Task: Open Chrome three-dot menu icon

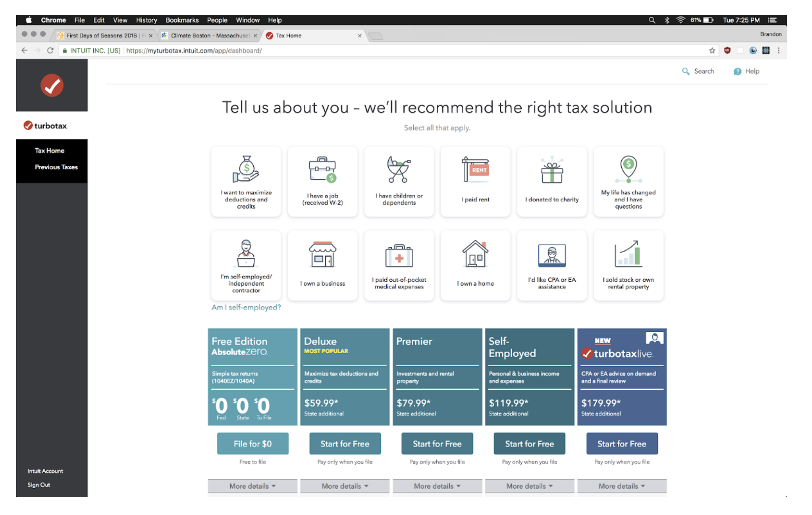Action: click(x=778, y=51)
